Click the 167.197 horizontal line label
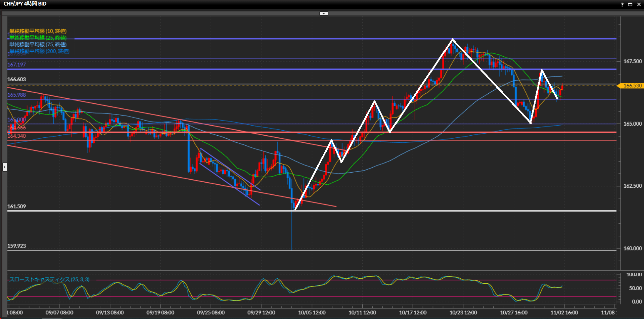644x319 pixels. [x=17, y=64]
